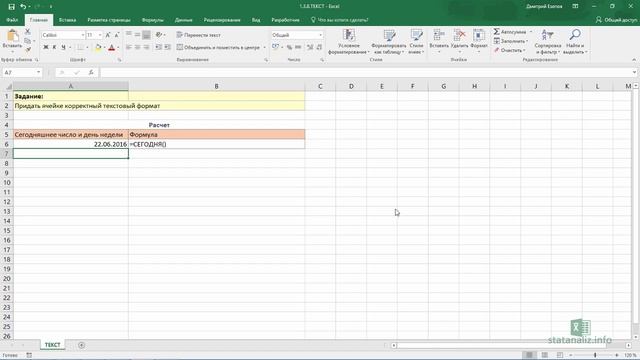Click Wrap Text (Перенести текст) button

point(199,35)
